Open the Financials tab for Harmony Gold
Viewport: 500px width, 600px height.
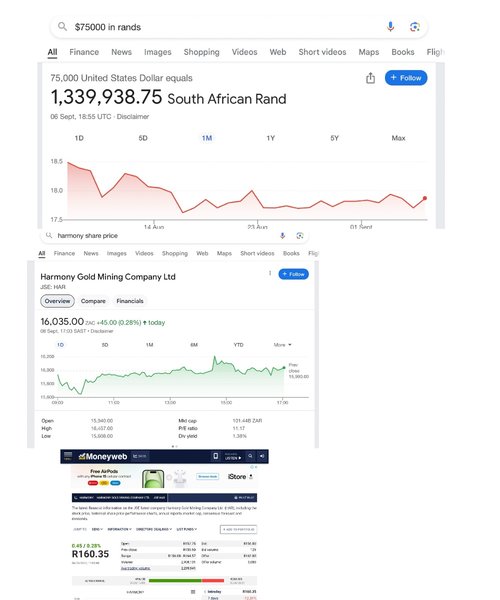(130, 301)
